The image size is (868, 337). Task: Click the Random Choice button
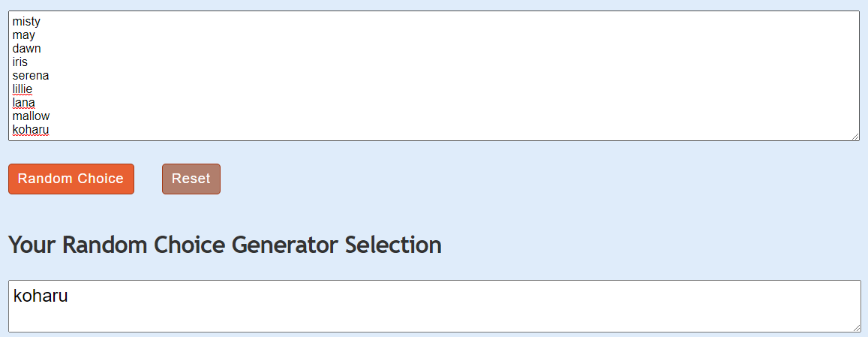(x=71, y=179)
